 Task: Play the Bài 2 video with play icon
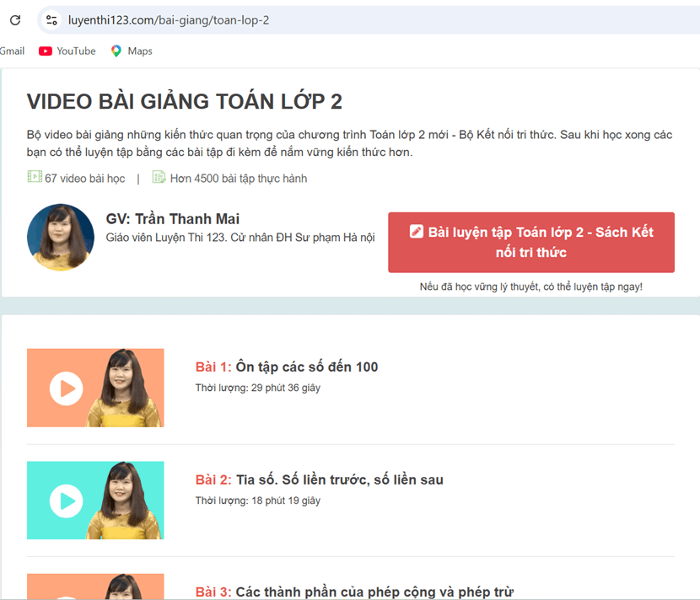point(66,501)
